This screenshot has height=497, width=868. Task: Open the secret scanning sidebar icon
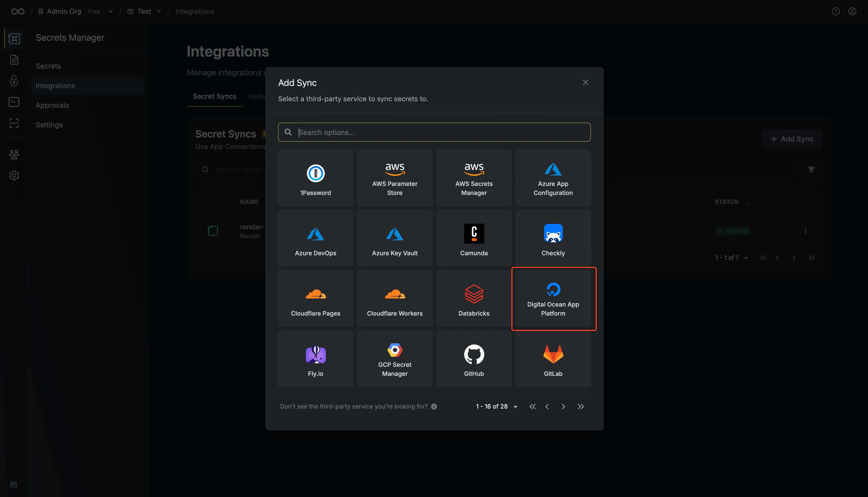point(14,123)
